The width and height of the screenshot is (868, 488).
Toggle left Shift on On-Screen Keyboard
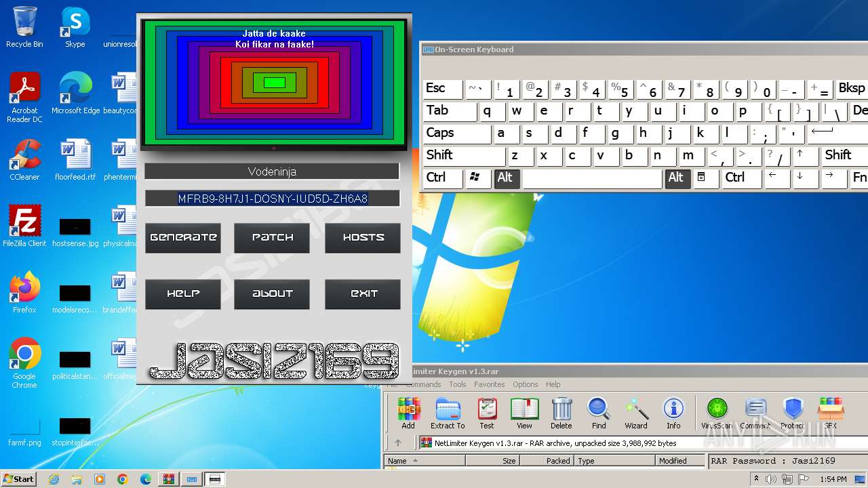pyautogui.click(x=465, y=156)
